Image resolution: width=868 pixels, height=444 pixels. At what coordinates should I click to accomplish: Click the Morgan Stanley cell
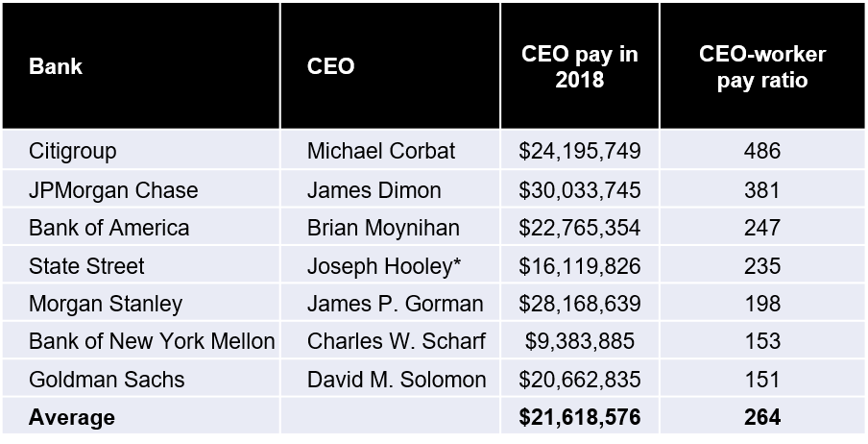tap(105, 304)
